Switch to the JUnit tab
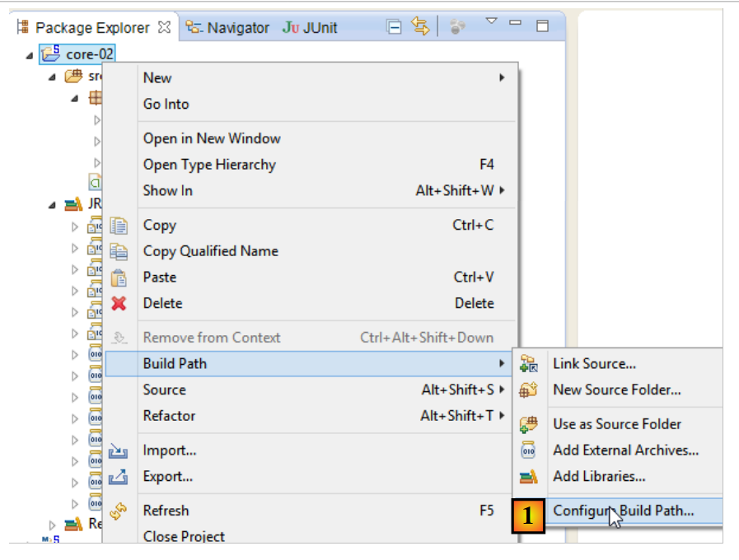The height and width of the screenshot is (560, 739). click(311, 28)
